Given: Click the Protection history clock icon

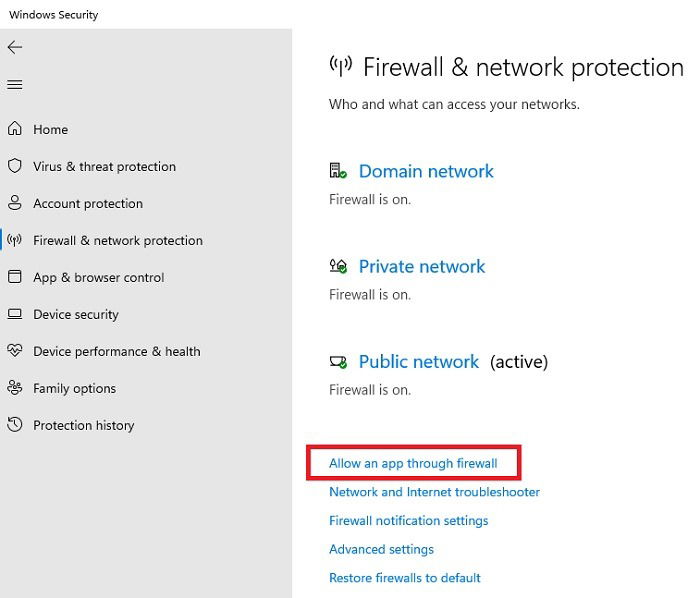Looking at the screenshot, I should click(15, 424).
